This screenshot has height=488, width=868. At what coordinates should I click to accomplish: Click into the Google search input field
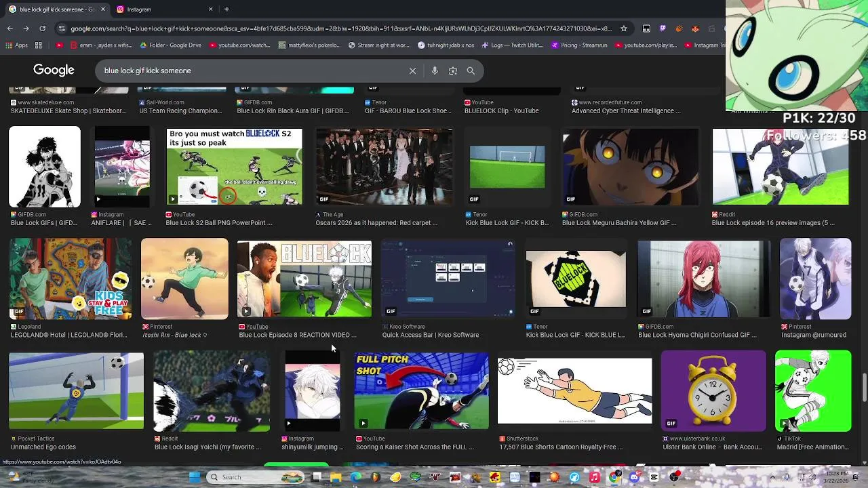pyautogui.click(x=251, y=70)
